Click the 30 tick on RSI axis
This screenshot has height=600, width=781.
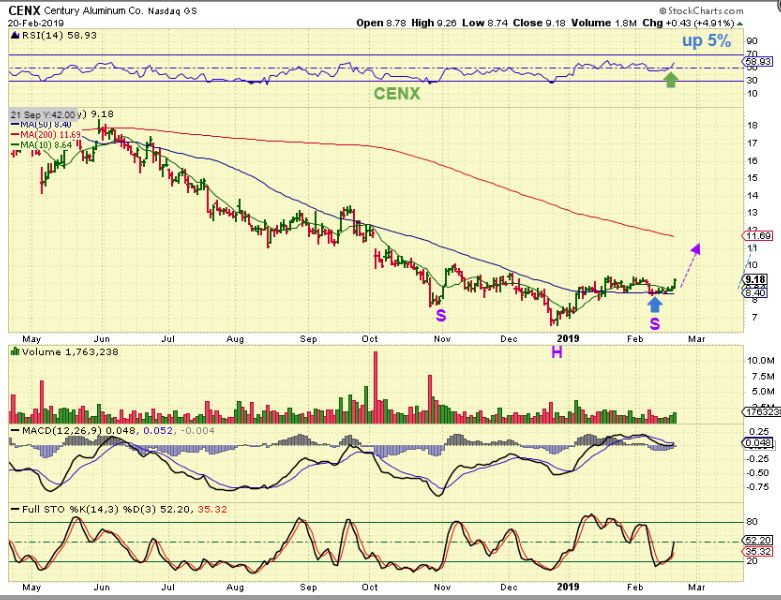[752, 81]
